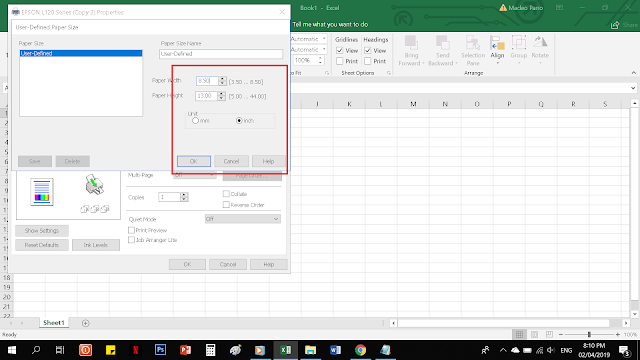Click Tell me what you want to do
Image resolution: width=640 pixels, height=360 pixels.
(330, 24)
